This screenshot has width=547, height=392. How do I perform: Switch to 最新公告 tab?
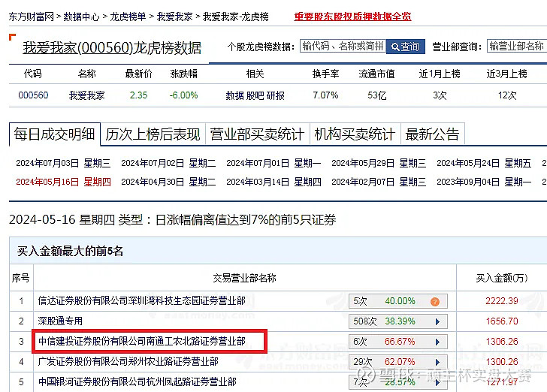433,134
